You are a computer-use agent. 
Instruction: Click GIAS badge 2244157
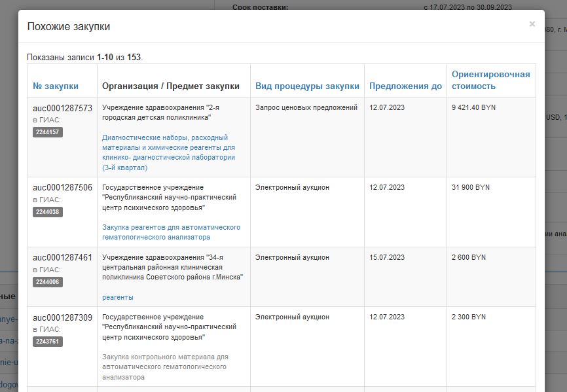(47, 133)
